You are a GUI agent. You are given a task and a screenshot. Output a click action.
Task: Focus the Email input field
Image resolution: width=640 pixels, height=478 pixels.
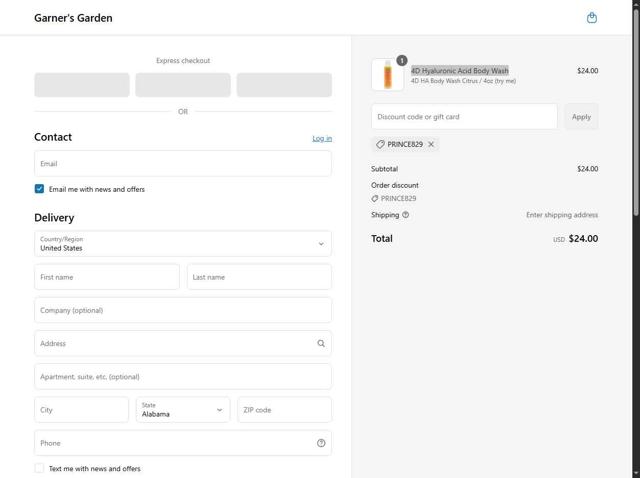pos(183,164)
